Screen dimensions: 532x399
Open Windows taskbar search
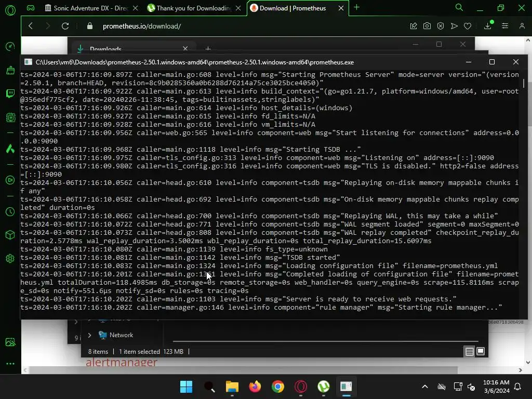(209, 387)
